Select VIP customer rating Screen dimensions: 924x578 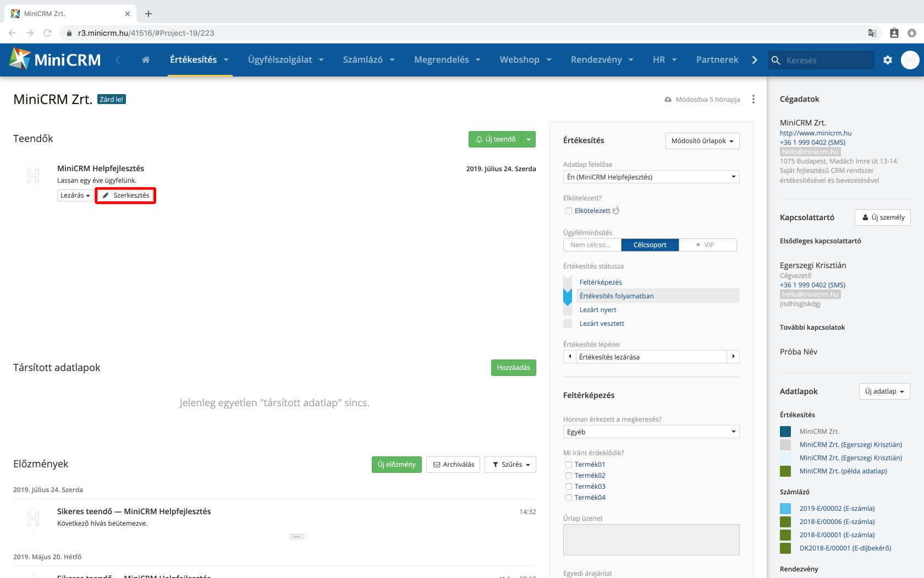[x=708, y=245]
